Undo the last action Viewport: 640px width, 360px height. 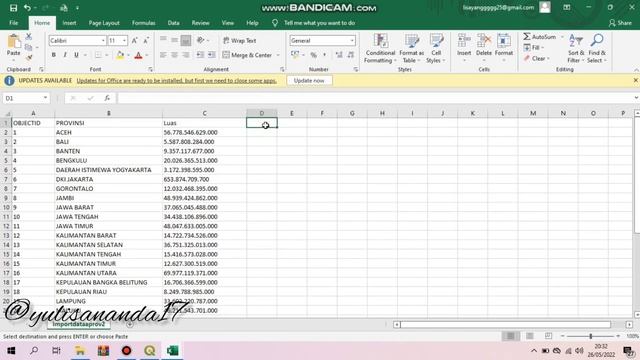point(27,8)
